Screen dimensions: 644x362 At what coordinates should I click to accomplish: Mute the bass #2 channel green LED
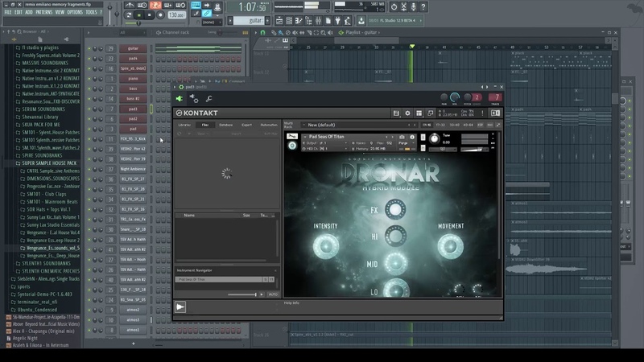(89, 99)
